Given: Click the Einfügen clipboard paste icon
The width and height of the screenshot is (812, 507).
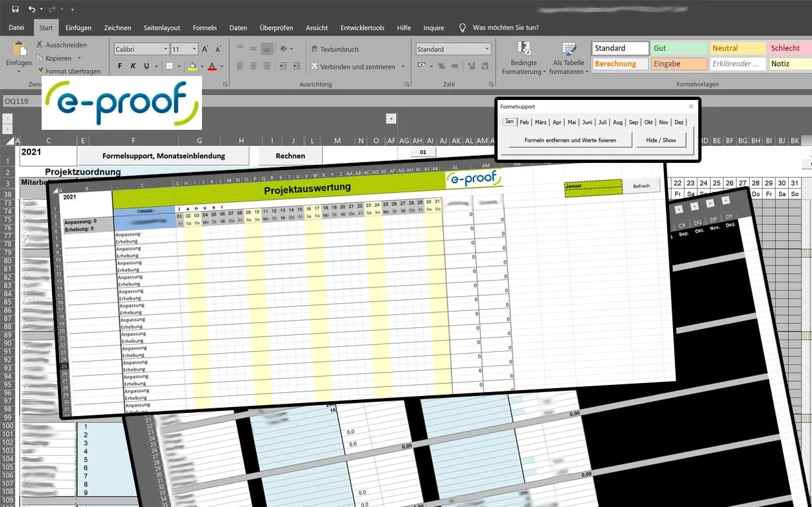Looking at the screenshot, I should [x=19, y=49].
